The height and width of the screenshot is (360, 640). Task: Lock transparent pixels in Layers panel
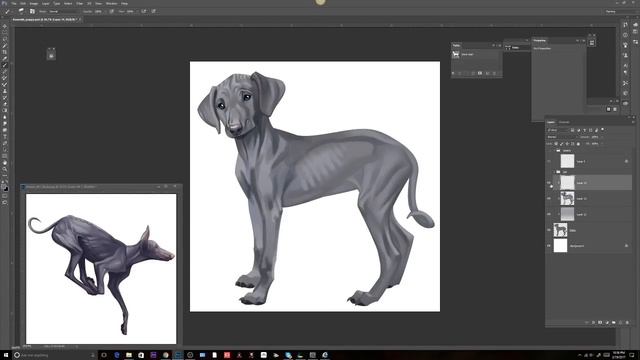(x=556, y=144)
